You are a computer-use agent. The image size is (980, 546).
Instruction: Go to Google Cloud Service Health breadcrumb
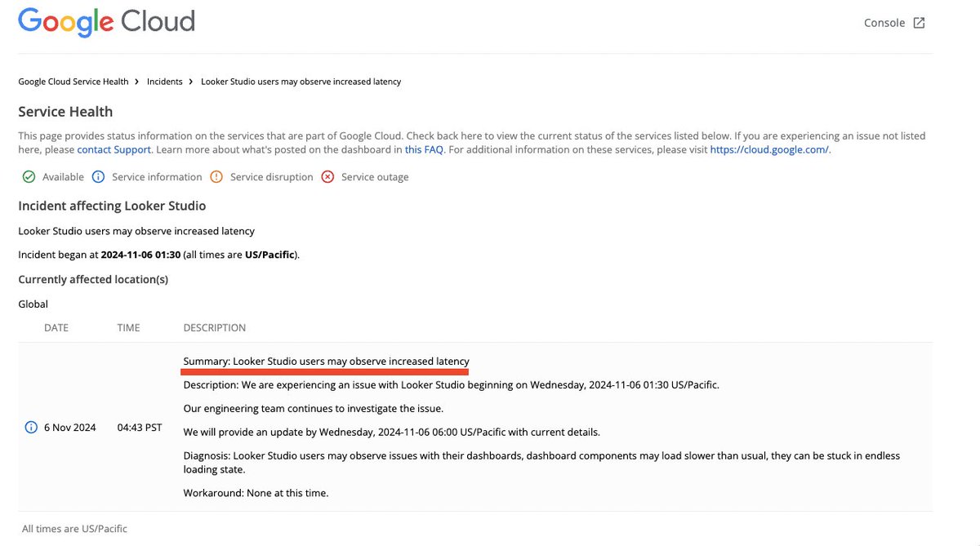(x=73, y=82)
